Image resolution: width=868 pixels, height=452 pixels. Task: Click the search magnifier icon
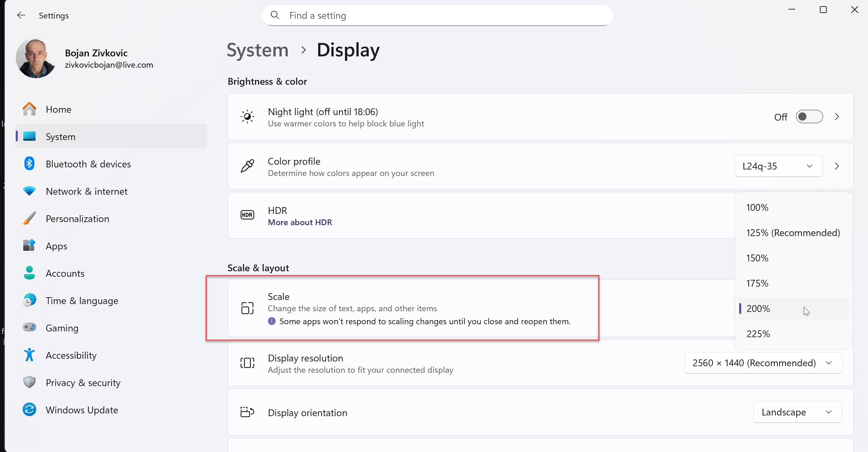[x=275, y=15]
